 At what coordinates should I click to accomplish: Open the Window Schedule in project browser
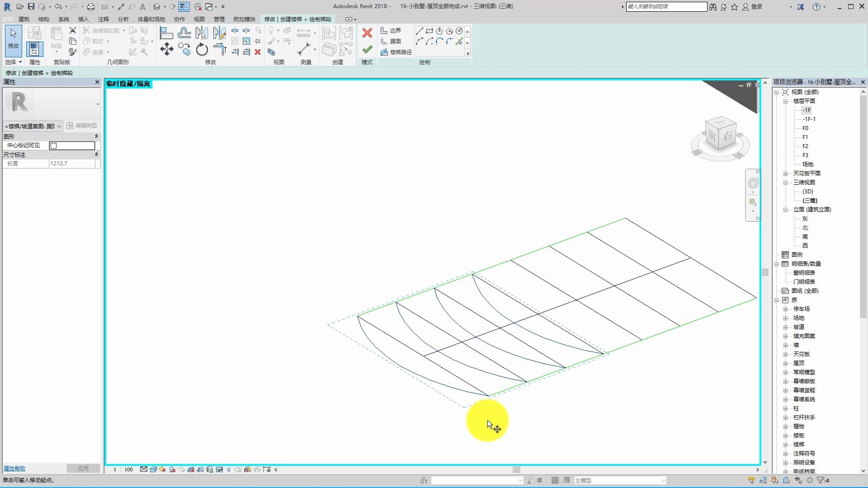[x=804, y=273]
